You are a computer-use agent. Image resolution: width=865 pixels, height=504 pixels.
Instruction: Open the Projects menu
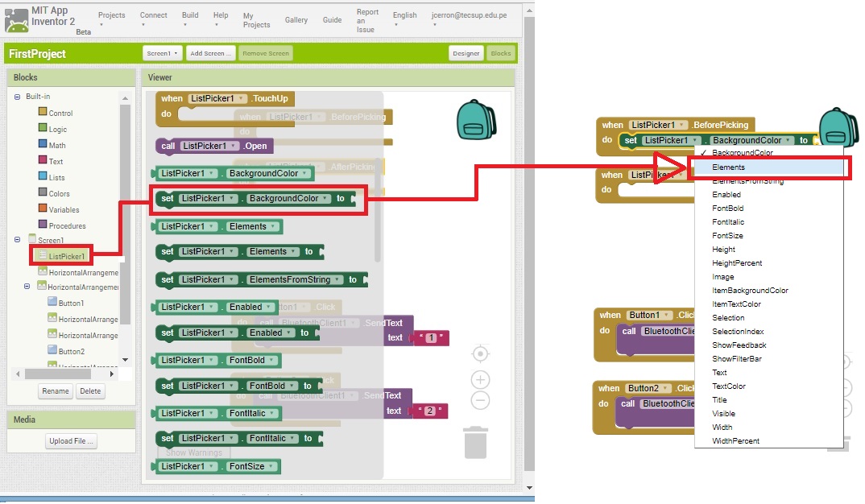click(111, 19)
